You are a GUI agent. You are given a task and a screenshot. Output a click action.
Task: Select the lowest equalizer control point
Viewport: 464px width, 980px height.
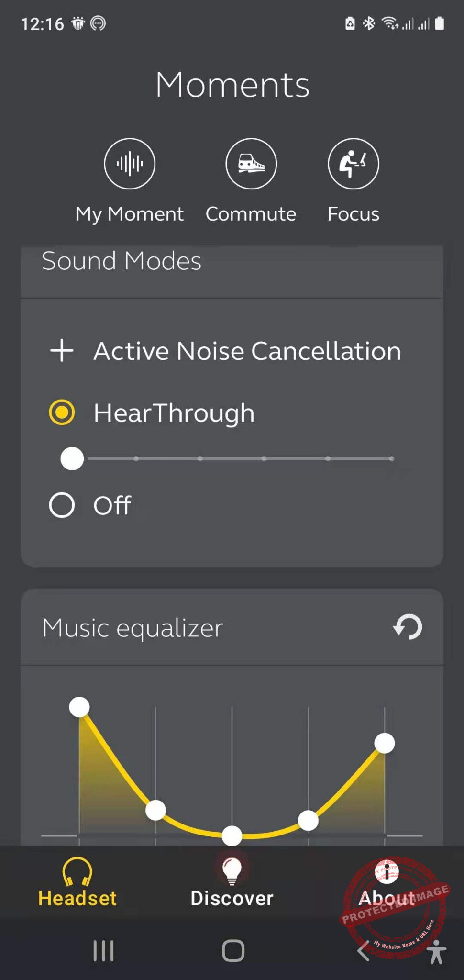[x=232, y=835]
